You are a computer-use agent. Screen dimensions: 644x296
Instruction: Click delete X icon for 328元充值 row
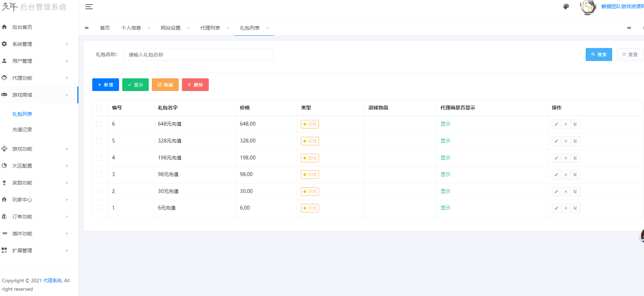[566, 141]
